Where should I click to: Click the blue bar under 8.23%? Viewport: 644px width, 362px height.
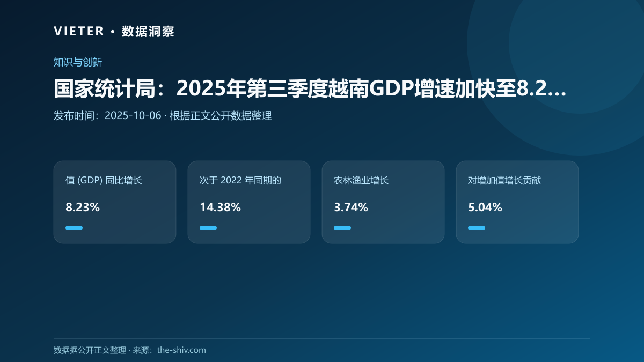pos(74,228)
